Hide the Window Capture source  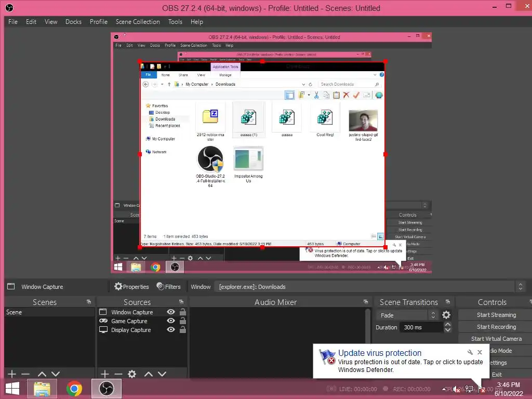point(171,312)
